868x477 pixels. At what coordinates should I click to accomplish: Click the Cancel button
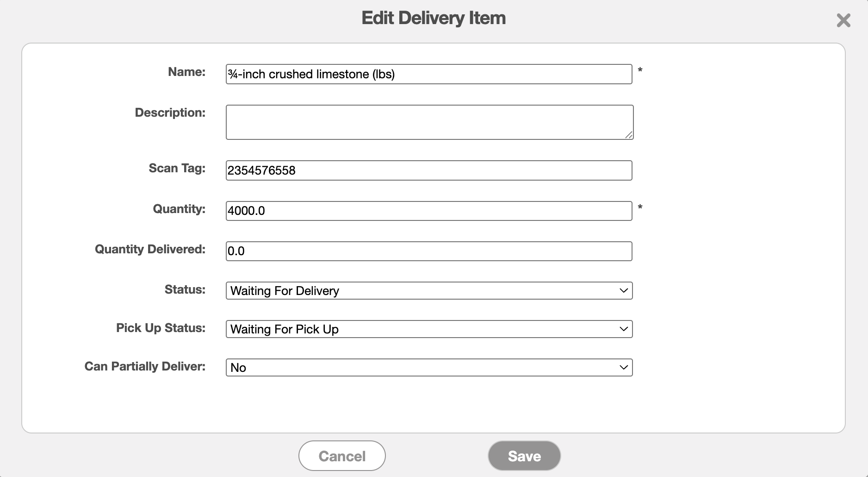coord(342,456)
